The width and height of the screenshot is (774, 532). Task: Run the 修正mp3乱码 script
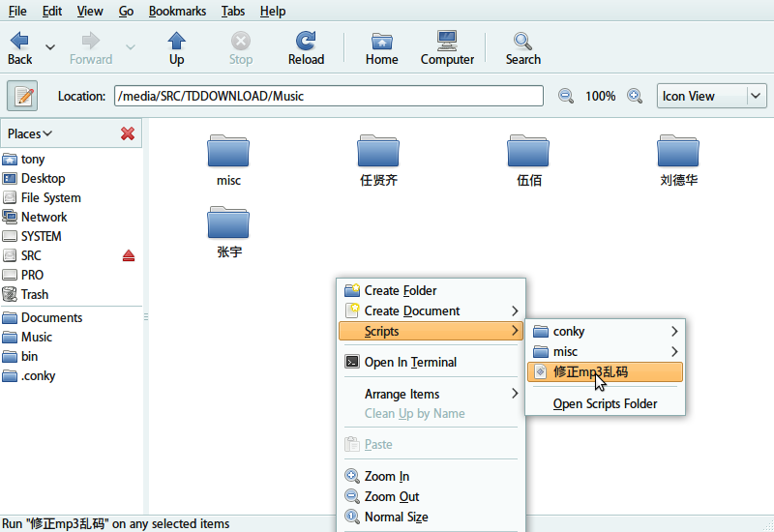(x=606, y=371)
